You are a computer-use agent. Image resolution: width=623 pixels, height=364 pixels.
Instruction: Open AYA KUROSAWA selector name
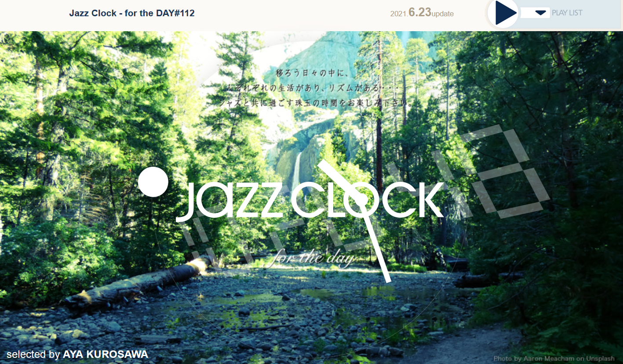pos(106,354)
